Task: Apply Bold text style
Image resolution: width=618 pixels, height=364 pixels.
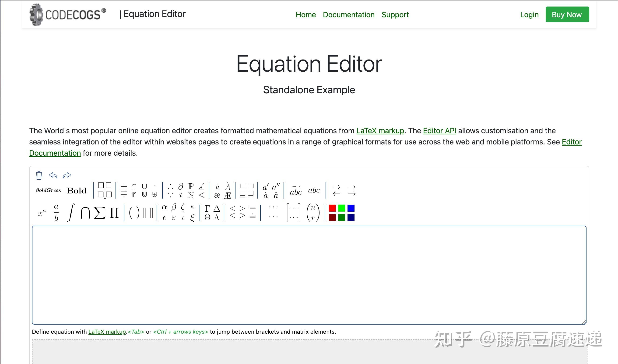Action: (77, 191)
